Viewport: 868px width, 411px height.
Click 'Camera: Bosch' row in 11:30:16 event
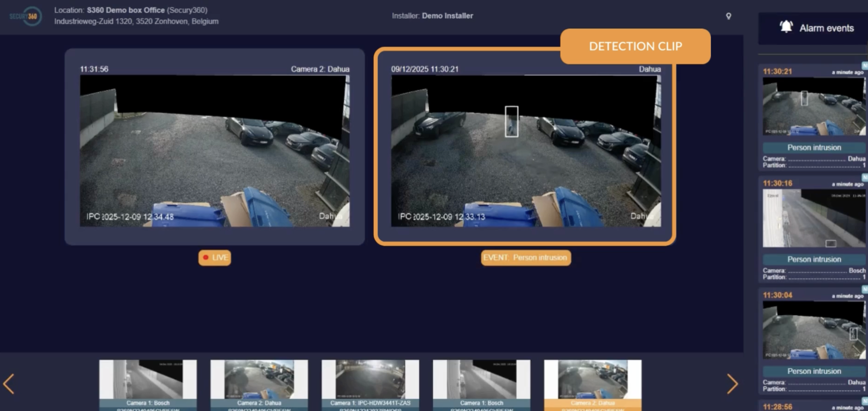(814, 270)
